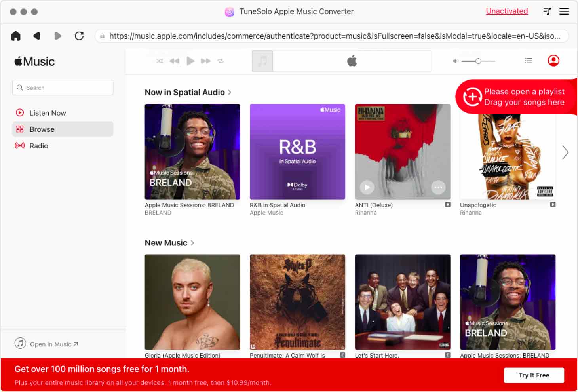Screen dimensions: 578x392
Task: Click Rihanna artist link under ANTI (Deluxe)
Action: pyautogui.click(x=366, y=213)
